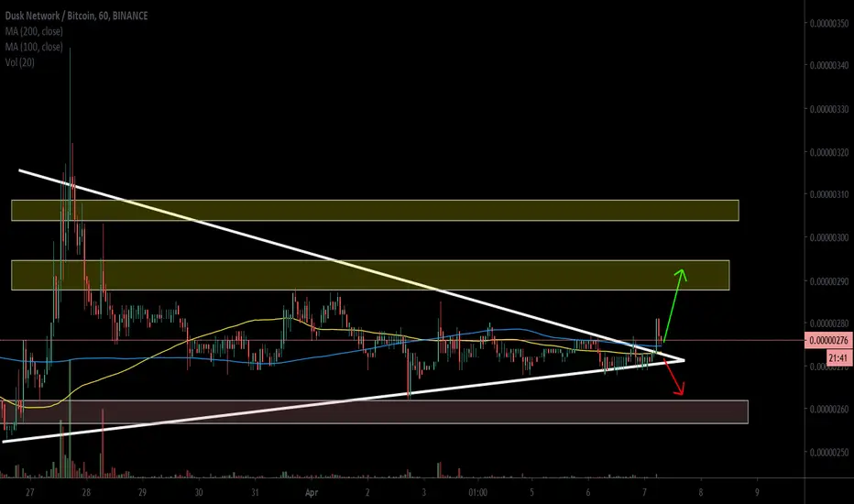This screenshot has height=504, width=854.
Task: Select the red downward arrow drawing
Action: (x=673, y=377)
